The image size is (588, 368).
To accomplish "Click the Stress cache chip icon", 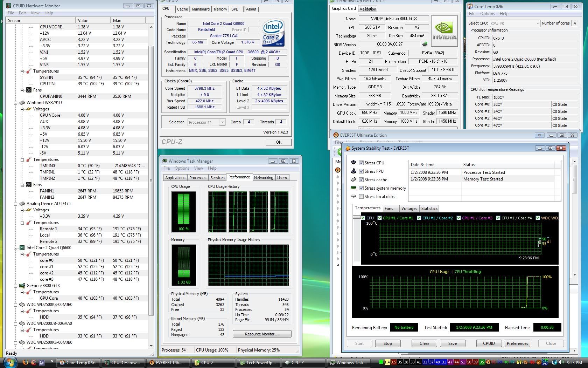I will tap(353, 179).
